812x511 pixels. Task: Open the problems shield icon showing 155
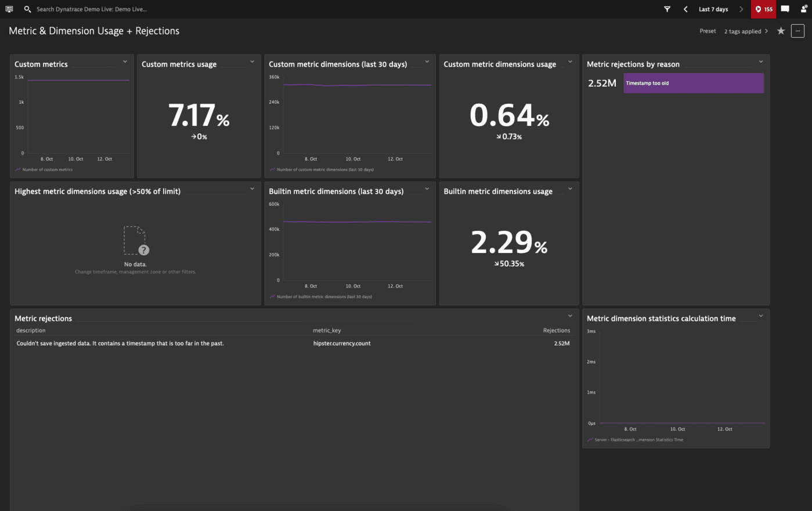[763, 9]
